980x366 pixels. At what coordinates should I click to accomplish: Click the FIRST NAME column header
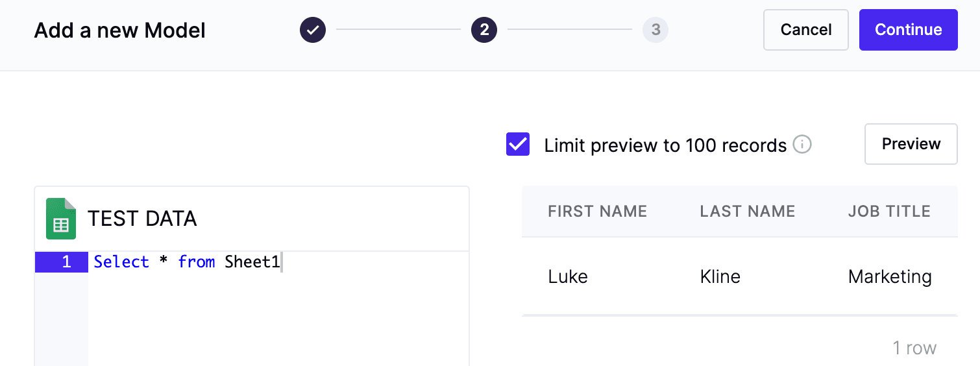click(x=597, y=212)
